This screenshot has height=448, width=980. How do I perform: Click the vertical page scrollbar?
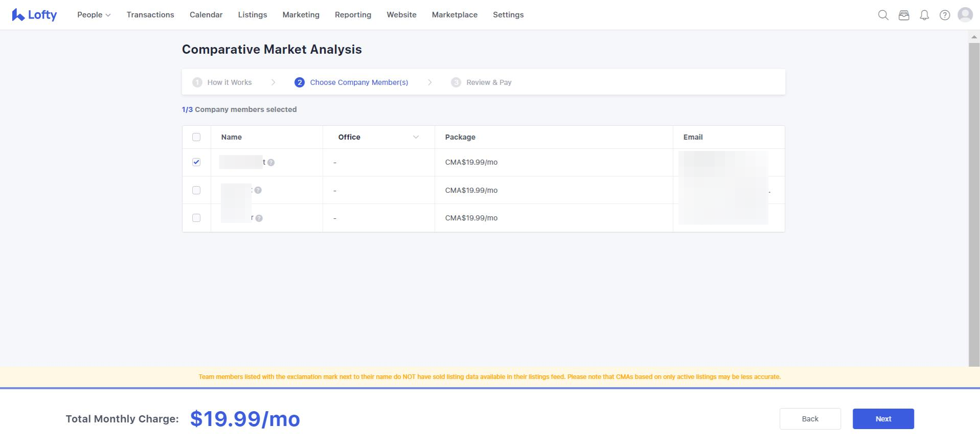click(974, 205)
